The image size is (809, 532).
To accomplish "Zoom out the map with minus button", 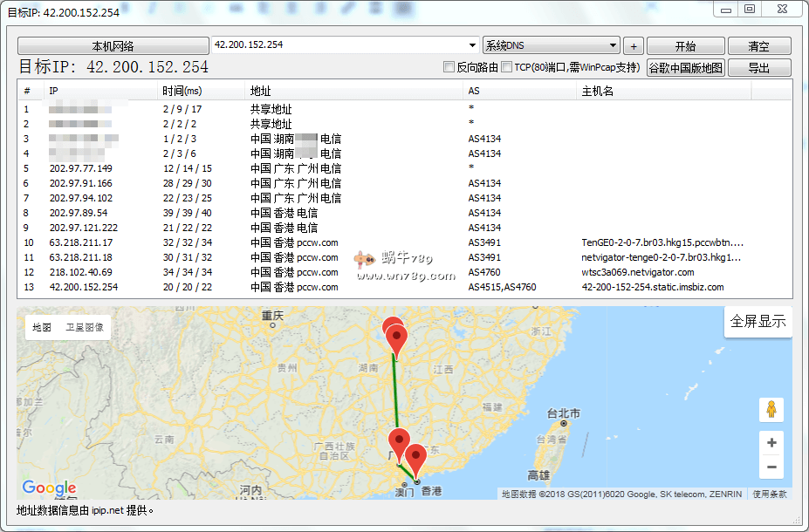I will pyautogui.click(x=771, y=467).
